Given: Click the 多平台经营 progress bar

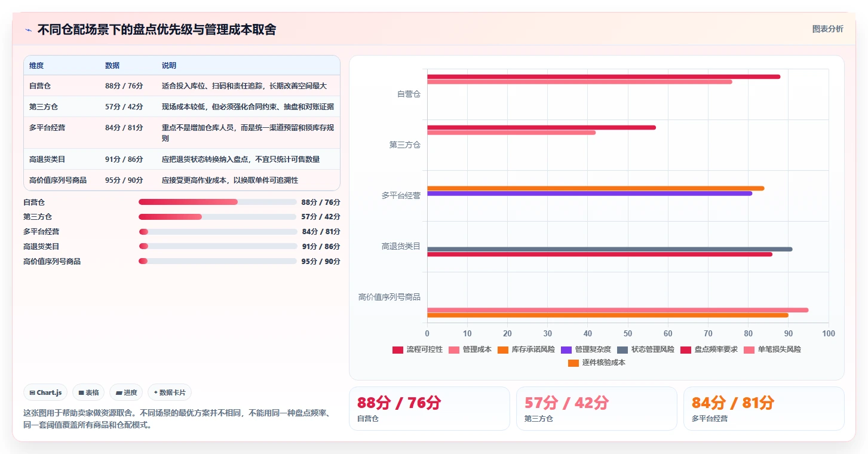Looking at the screenshot, I should click(217, 232).
